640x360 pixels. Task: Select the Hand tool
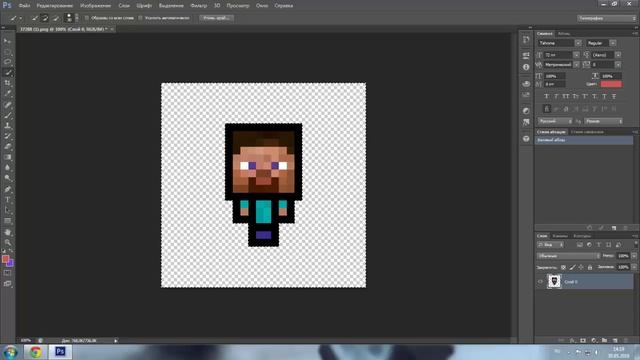(7, 232)
